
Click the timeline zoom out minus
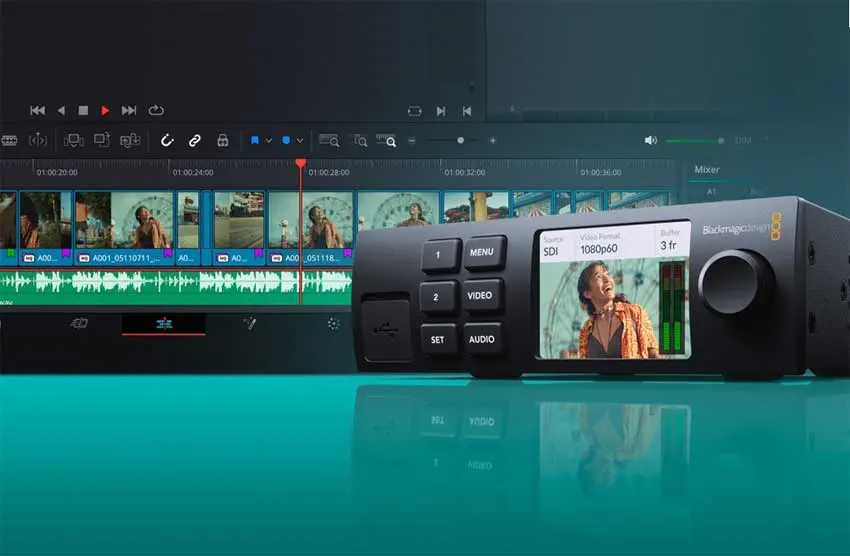[x=412, y=140]
